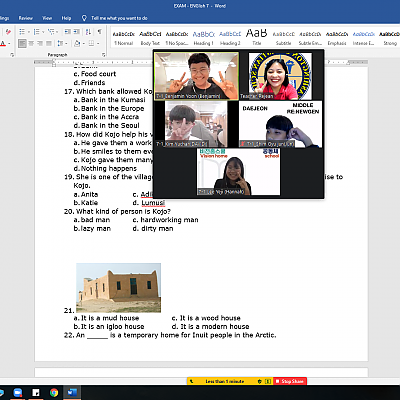This screenshot has width=400, height=400.
Task: Open Google Chrome from the taskbar
Action: pos(54,393)
